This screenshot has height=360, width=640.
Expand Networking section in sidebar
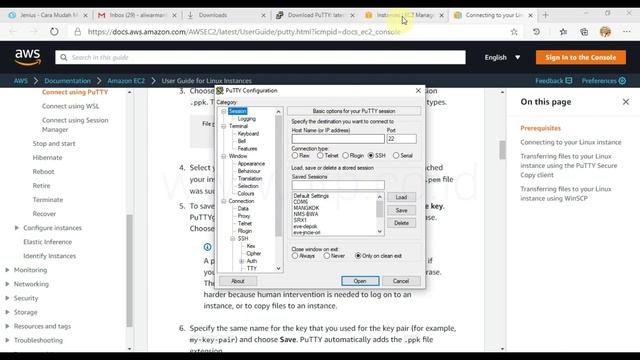coord(7,284)
